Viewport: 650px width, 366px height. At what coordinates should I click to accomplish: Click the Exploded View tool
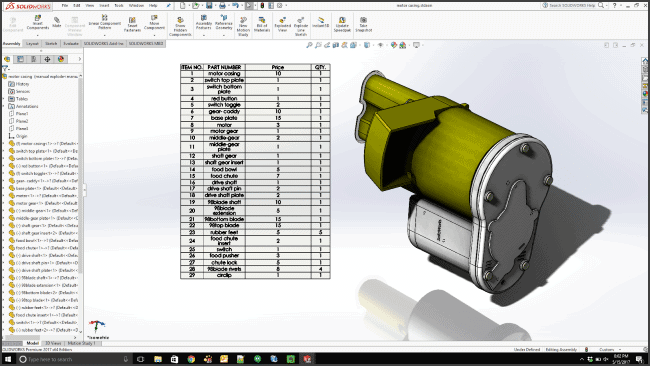[x=282, y=24]
